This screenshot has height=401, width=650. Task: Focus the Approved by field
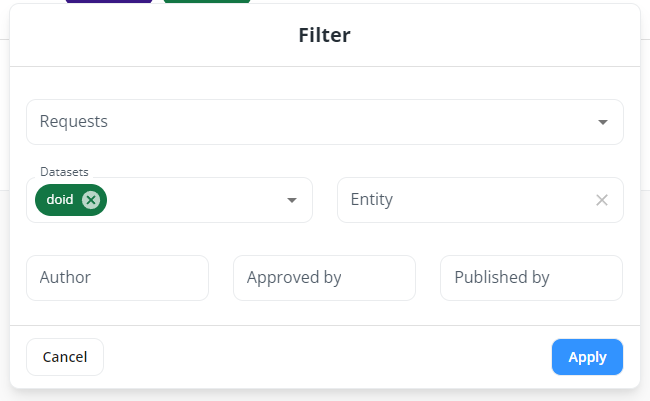[x=324, y=278]
